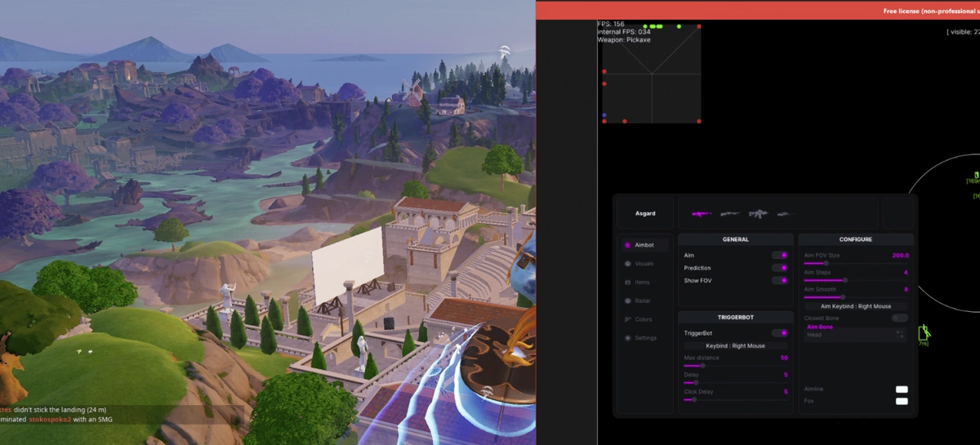Open the Items tab label
The image size is (980, 445).
pyautogui.click(x=643, y=283)
